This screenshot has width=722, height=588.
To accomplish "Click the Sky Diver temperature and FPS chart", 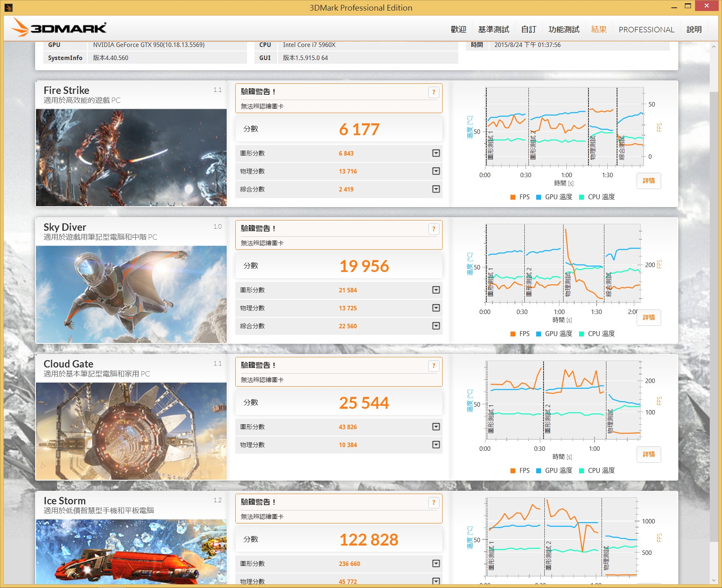I will coord(563,264).
